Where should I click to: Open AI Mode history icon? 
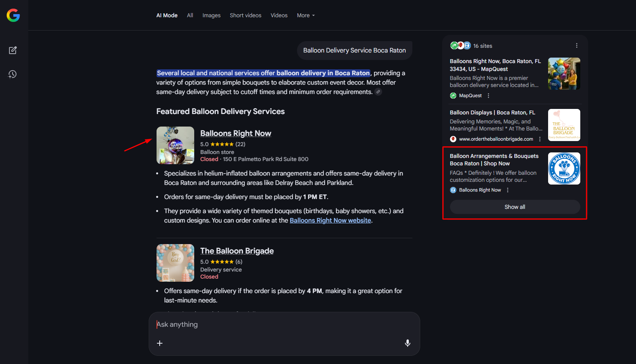pyautogui.click(x=13, y=74)
